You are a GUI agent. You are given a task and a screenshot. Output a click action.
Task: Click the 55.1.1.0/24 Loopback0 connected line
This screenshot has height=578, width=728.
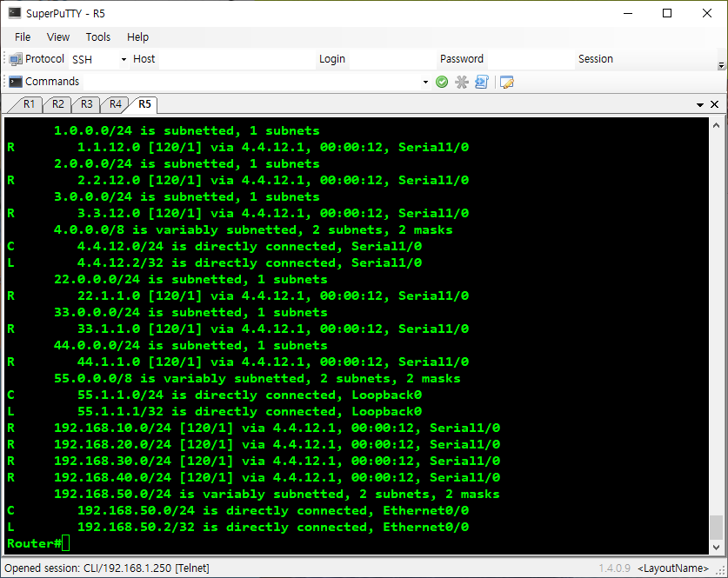pyautogui.click(x=215, y=395)
